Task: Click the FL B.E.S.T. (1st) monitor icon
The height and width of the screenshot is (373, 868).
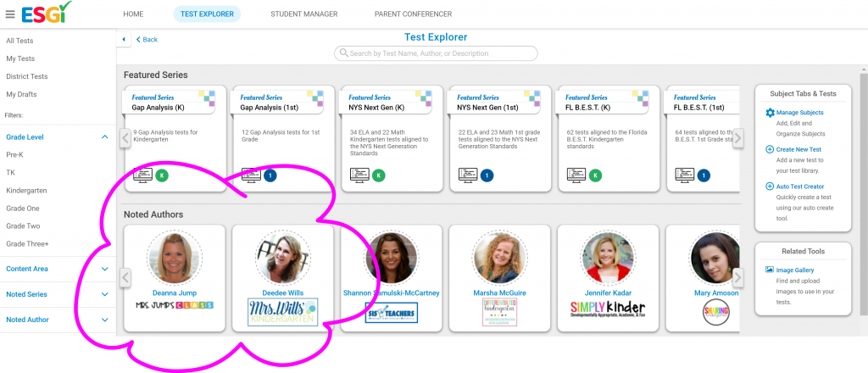Action: click(x=685, y=175)
